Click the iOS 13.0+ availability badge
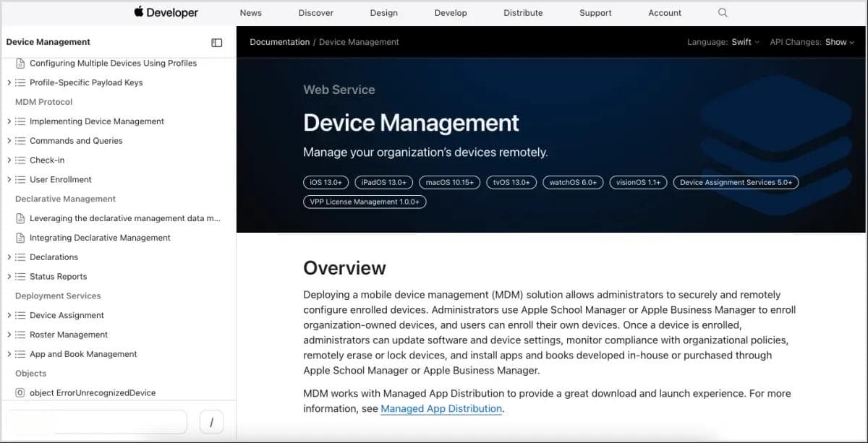The image size is (868, 443). pos(326,183)
